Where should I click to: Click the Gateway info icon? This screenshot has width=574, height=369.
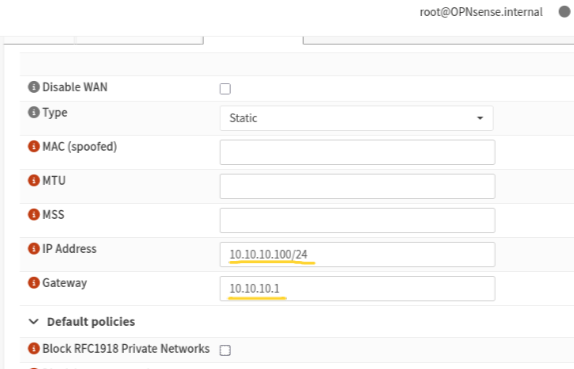[34, 283]
